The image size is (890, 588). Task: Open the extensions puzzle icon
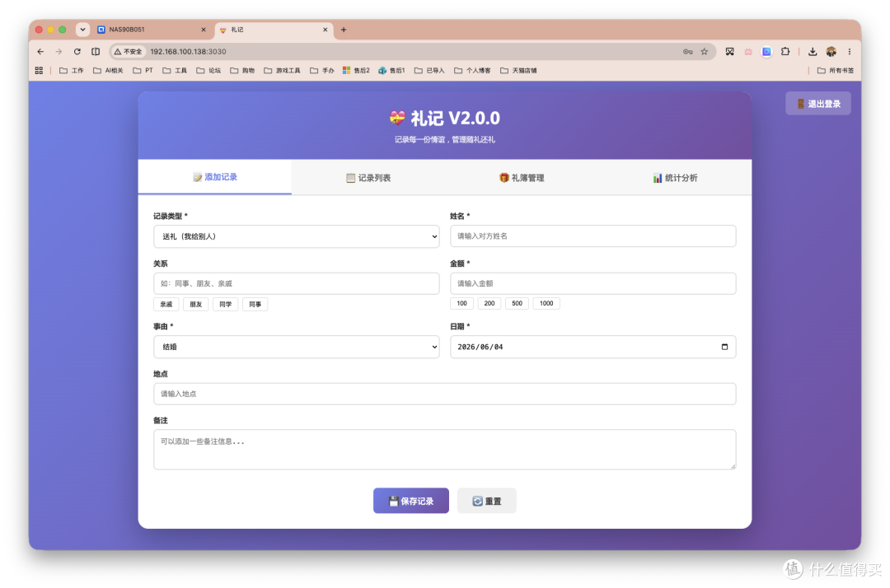(785, 52)
